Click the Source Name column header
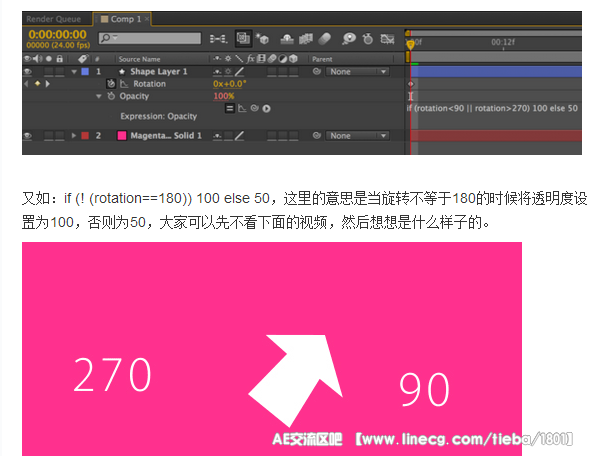This screenshot has height=456, width=608. (139, 59)
